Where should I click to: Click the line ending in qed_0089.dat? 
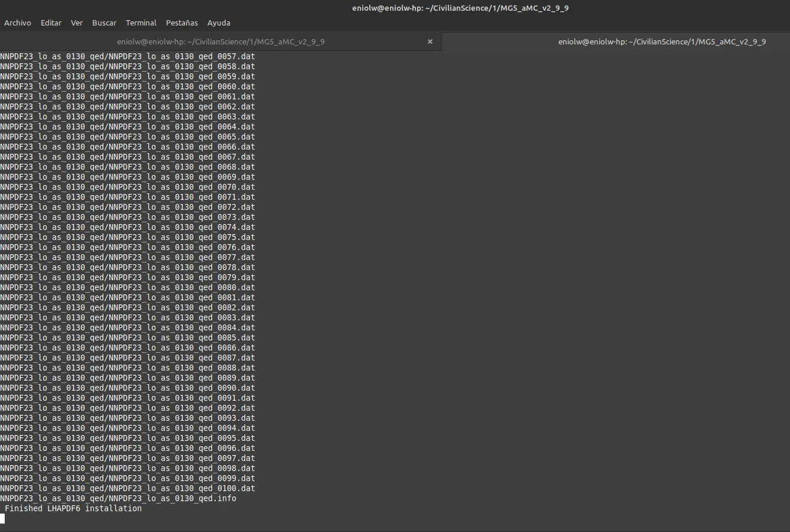tap(127, 378)
